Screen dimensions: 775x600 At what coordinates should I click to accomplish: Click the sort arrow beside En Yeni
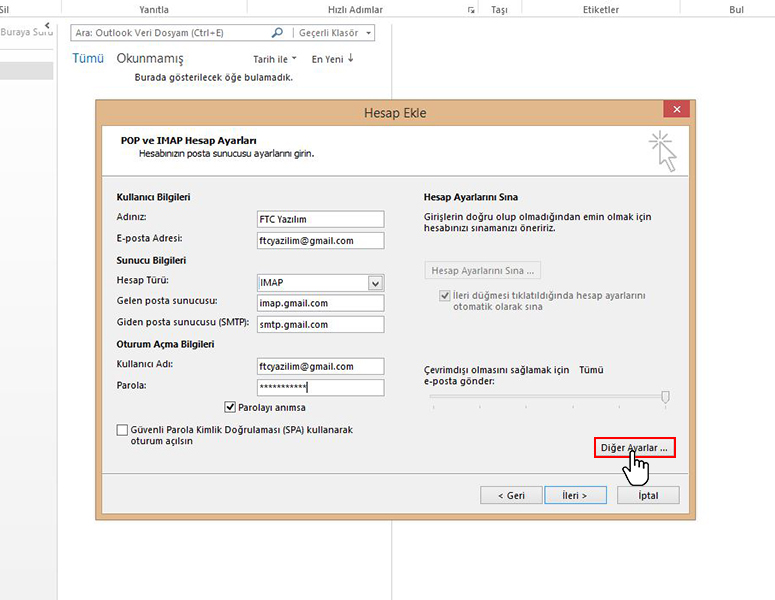(351, 59)
